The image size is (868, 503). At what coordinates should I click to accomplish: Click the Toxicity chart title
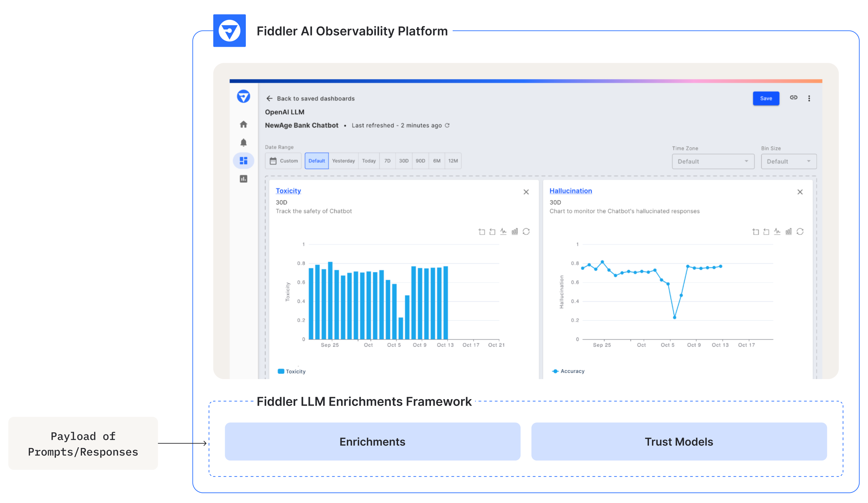tap(287, 190)
